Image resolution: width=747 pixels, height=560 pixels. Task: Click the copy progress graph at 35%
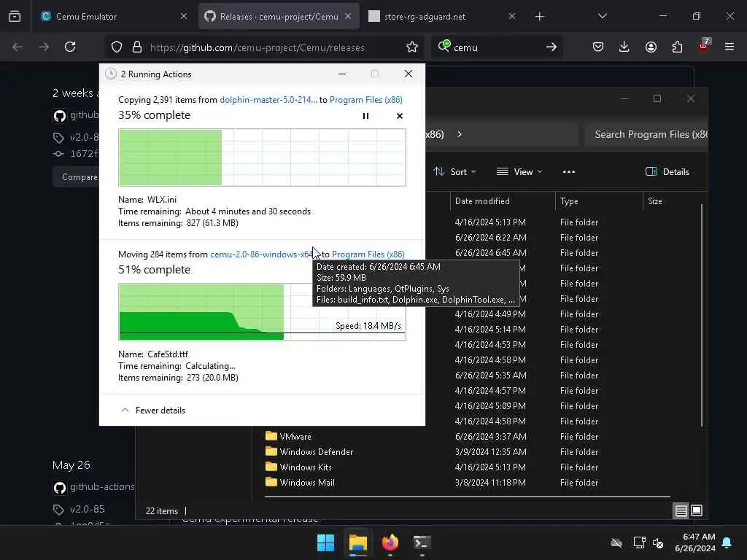point(262,157)
